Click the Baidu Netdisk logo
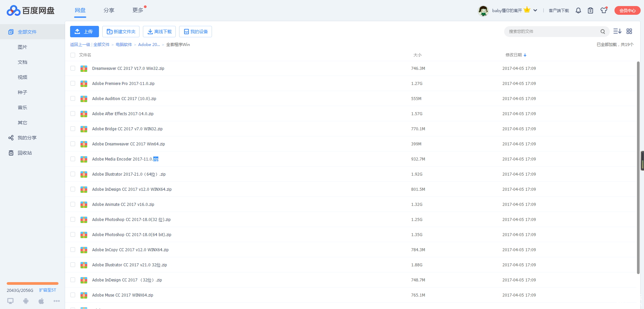The image size is (644, 309). [x=31, y=10]
